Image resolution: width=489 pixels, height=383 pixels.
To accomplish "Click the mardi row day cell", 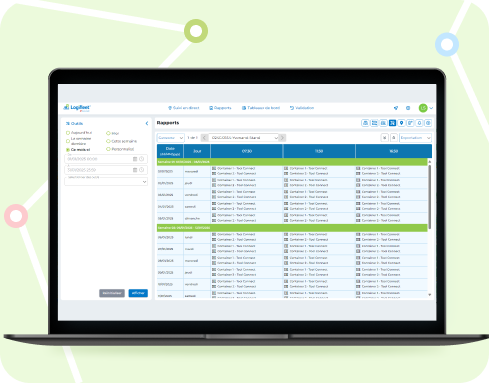I will [197, 249].
